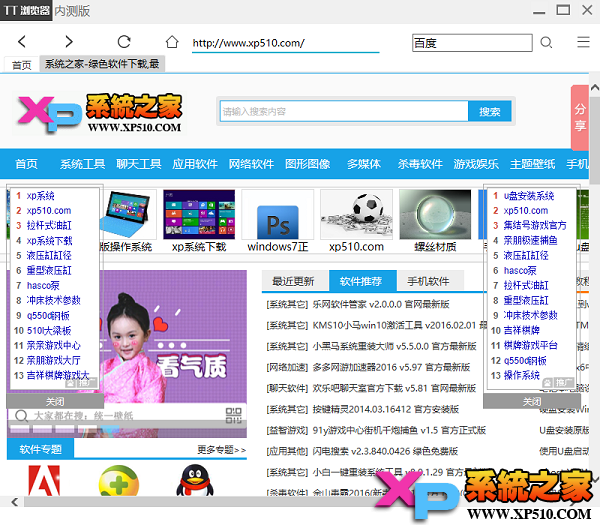Open the 网络软件 navigation item
Screen dimensions: 600x525
pos(251,164)
